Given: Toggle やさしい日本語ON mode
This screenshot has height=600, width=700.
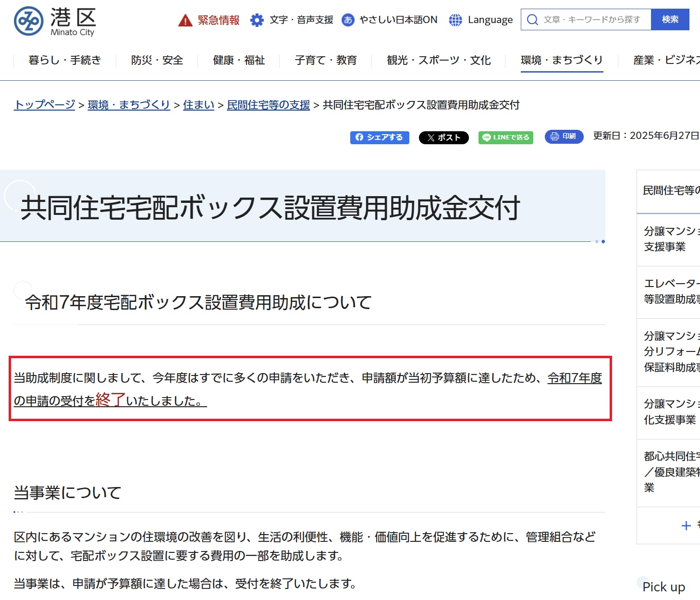Looking at the screenshot, I should pyautogui.click(x=390, y=20).
